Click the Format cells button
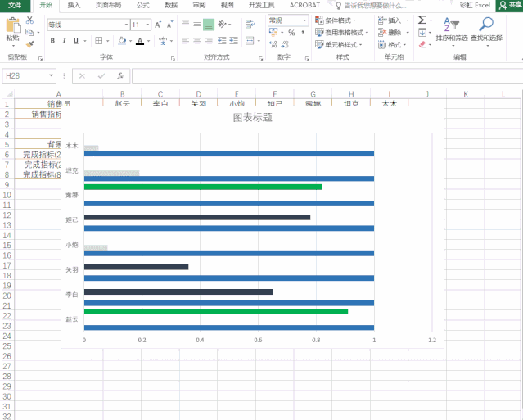 pos(392,44)
